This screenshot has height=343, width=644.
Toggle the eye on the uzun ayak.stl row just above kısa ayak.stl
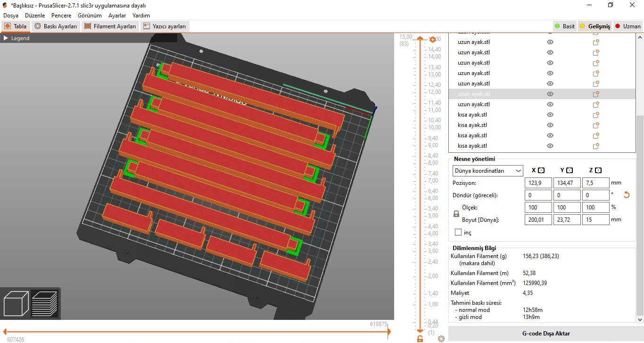tap(550, 104)
